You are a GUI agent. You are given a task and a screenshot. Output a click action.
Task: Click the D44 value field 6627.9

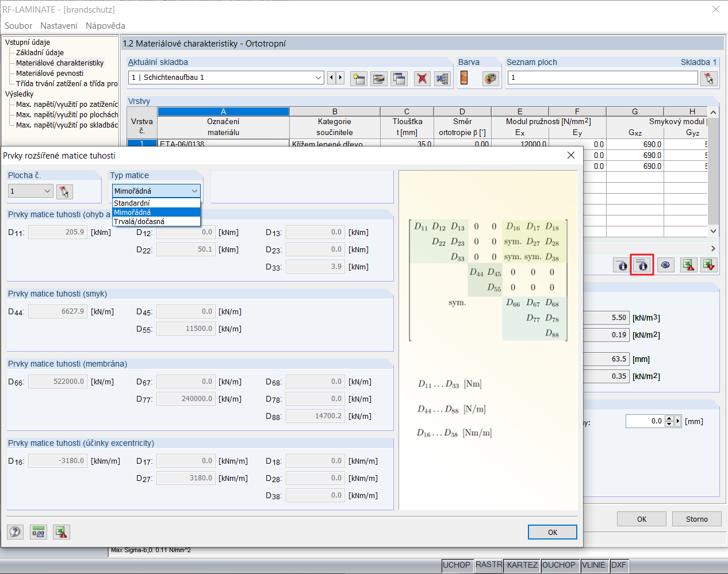coord(58,311)
